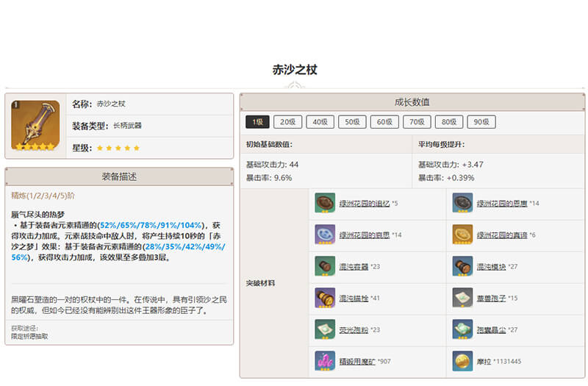Click the pink 精锻用魔矿 ore icon

325,361
